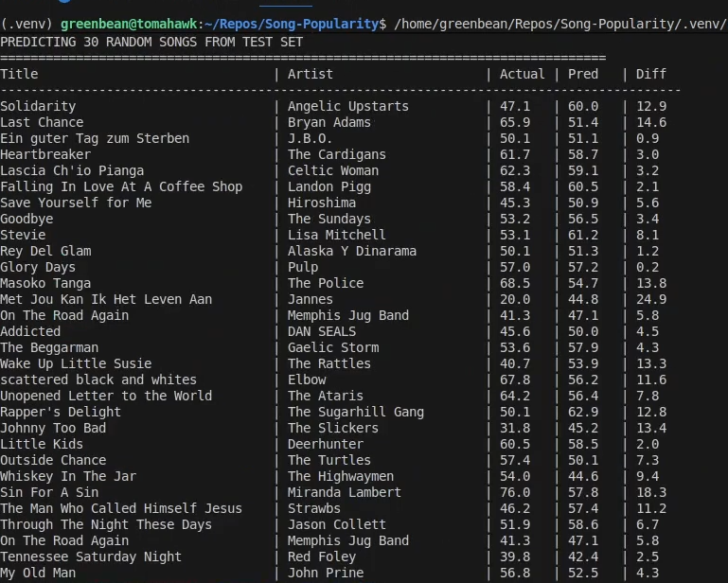Select the 'Jannes' artist name
This screenshot has width=728, height=583.
click(x=311, y=299)
